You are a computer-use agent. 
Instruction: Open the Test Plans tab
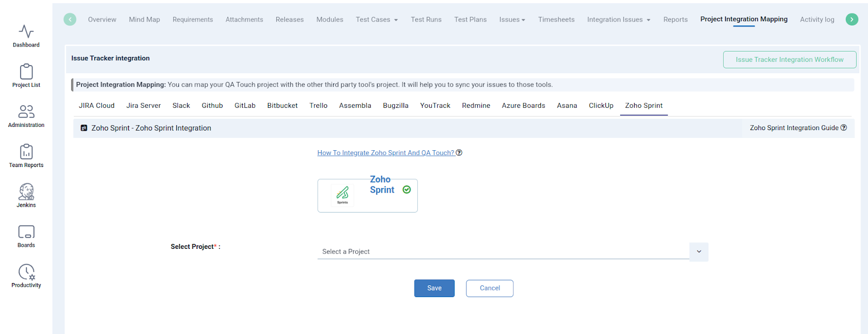coord(470,20)
